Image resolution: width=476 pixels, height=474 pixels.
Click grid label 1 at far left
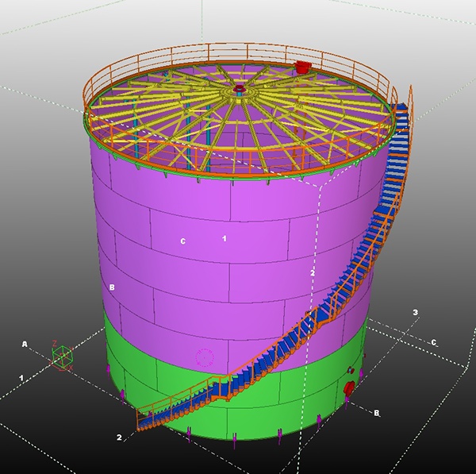(x=21, y=376)
